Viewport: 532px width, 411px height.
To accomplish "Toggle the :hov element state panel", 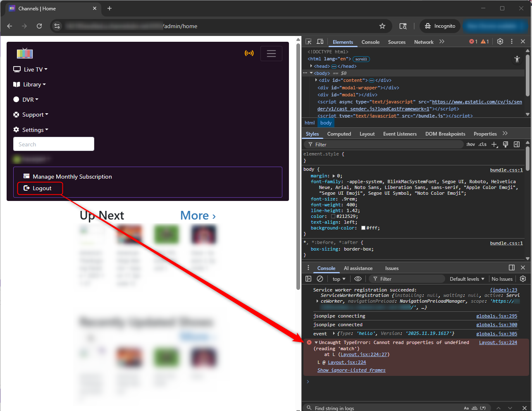I will coord(470,144).
